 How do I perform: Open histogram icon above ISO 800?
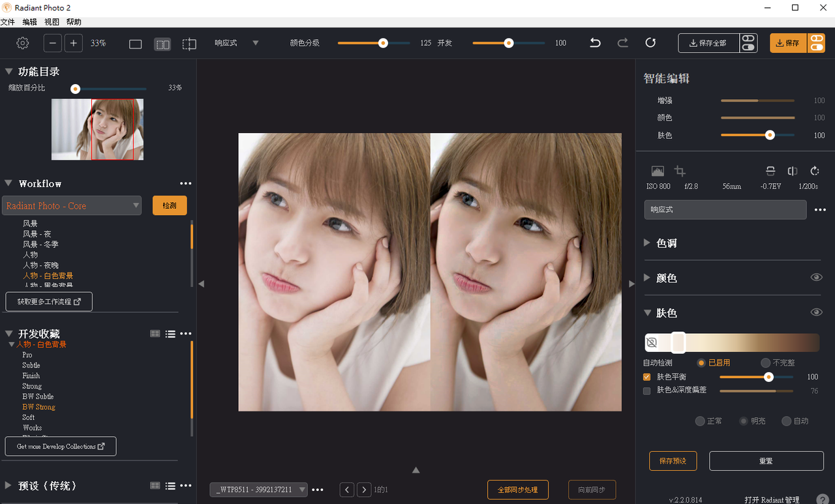coord(658,171)
